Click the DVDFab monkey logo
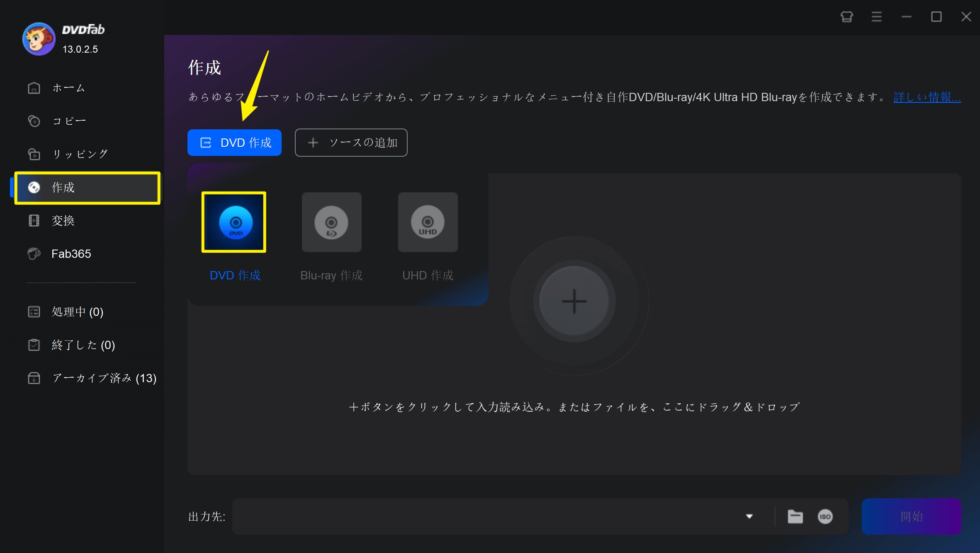 [39, 39]
